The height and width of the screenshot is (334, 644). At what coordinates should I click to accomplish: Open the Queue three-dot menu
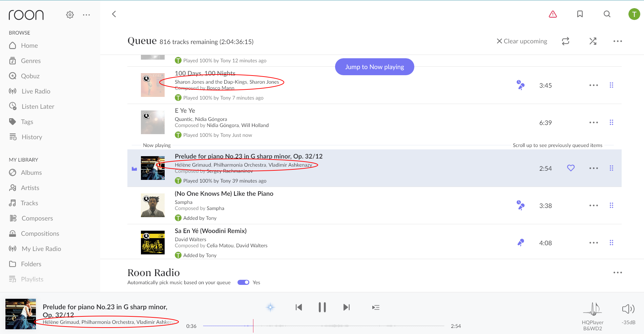pyautogui.click(x=617, y=41)
